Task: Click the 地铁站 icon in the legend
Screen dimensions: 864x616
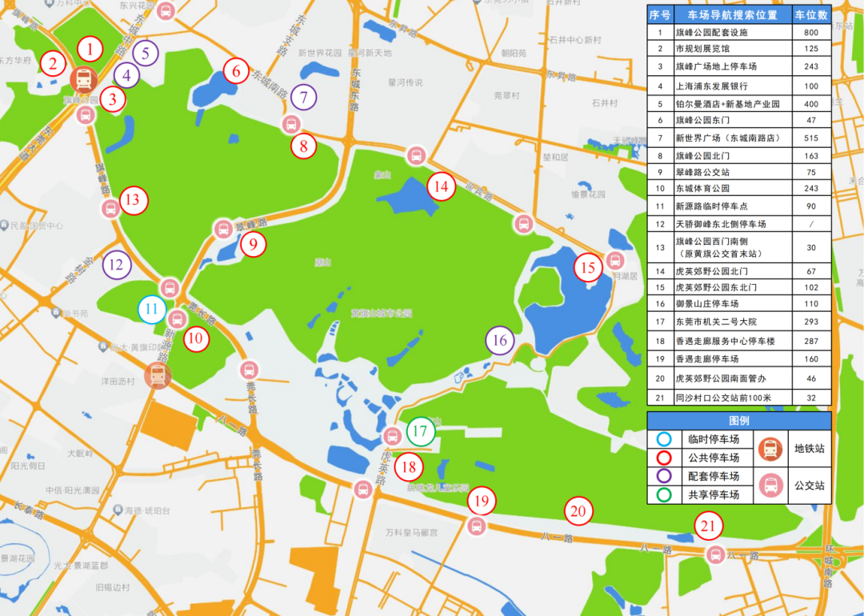Action: 769,449
